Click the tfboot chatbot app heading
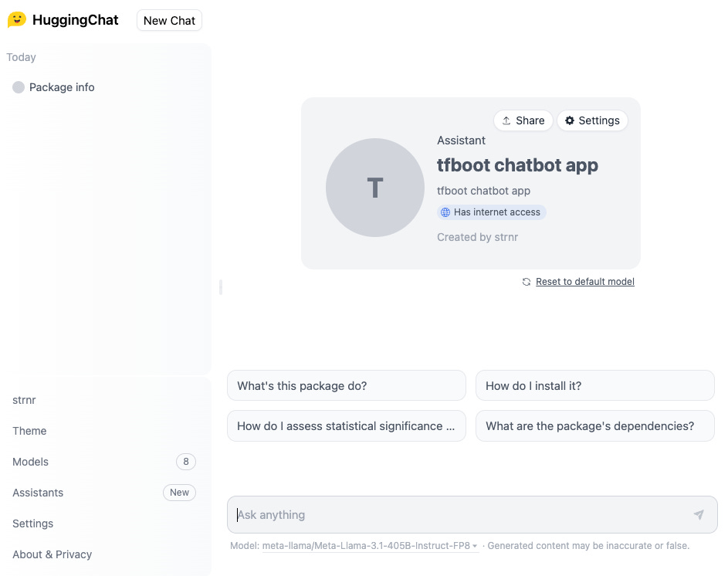 (x=517, y=165)
